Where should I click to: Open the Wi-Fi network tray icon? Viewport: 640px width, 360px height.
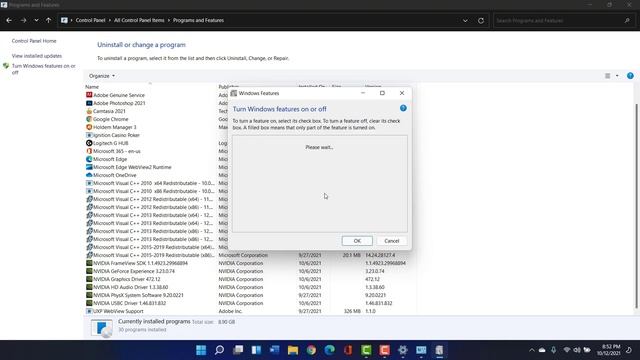(x=567, y=350)
